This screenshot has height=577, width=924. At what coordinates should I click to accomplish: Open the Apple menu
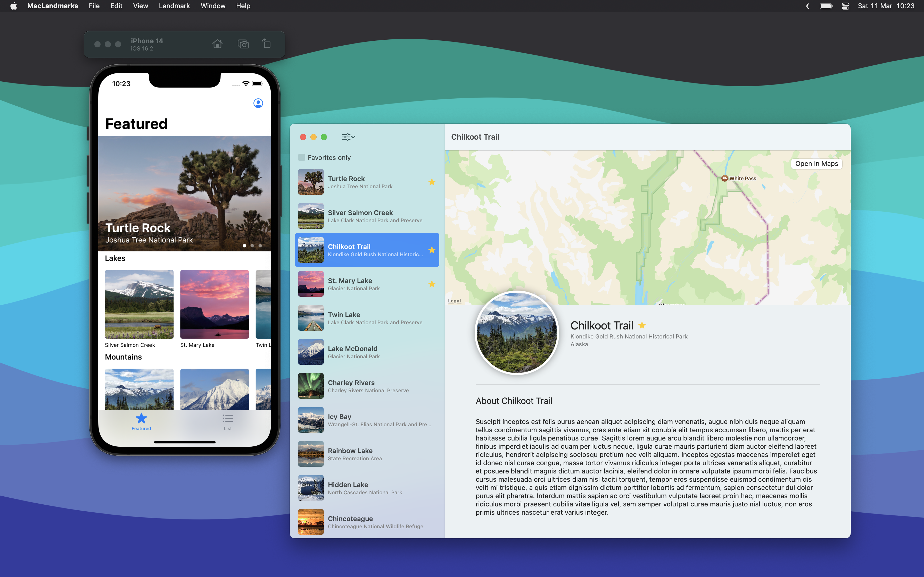(13, 6)
